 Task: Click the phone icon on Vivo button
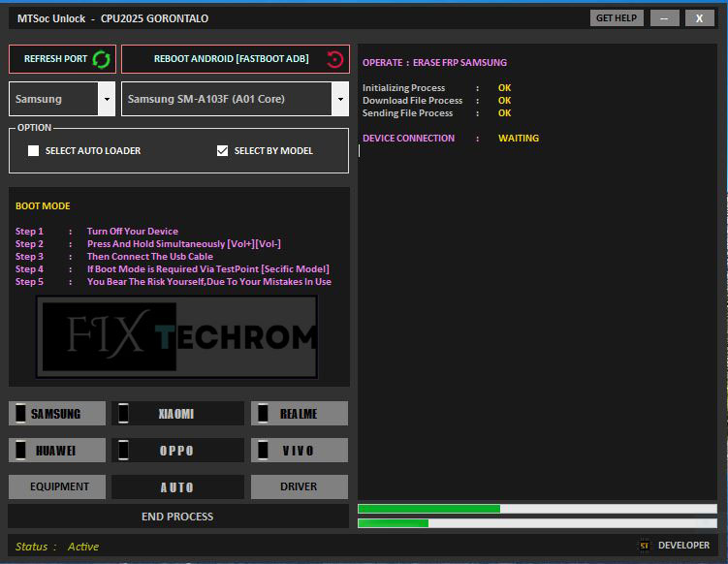tap(263, 450)
